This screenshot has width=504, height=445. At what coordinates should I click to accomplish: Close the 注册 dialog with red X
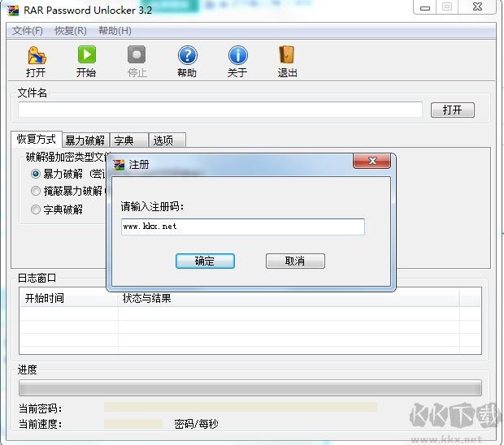point(371,161)
